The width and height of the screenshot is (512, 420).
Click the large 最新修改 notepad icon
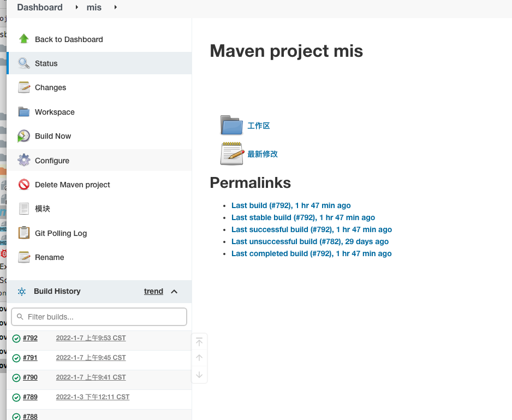pyautogui.click(x=232, y=153)
